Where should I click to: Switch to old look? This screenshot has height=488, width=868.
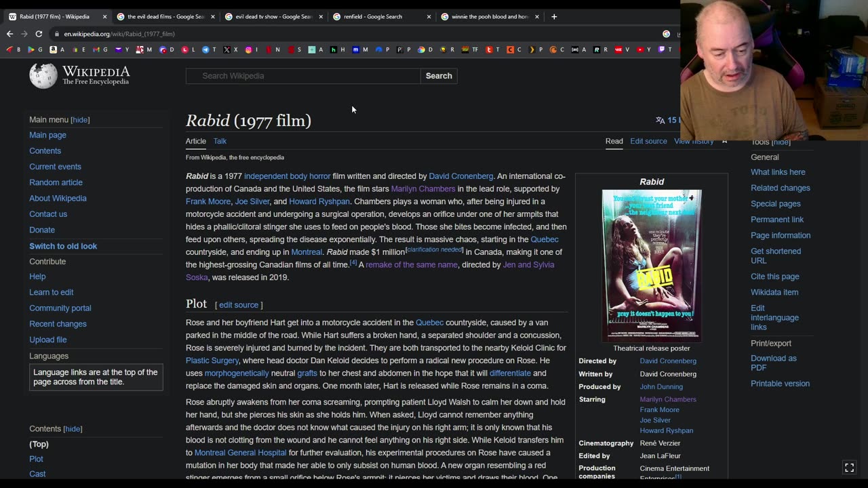[x=63, y=246]
